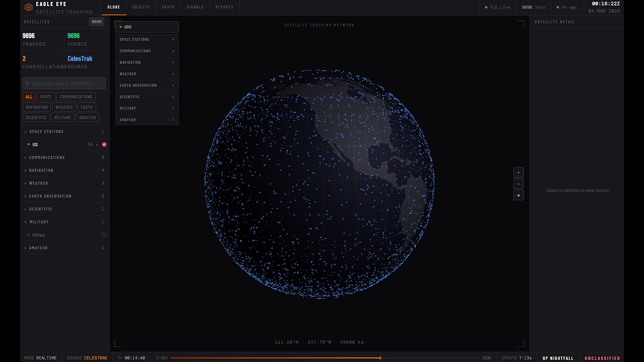Click the CelesTrak source value
The height and width of the screenshot is (362, 644).
(x=80, y=59)
